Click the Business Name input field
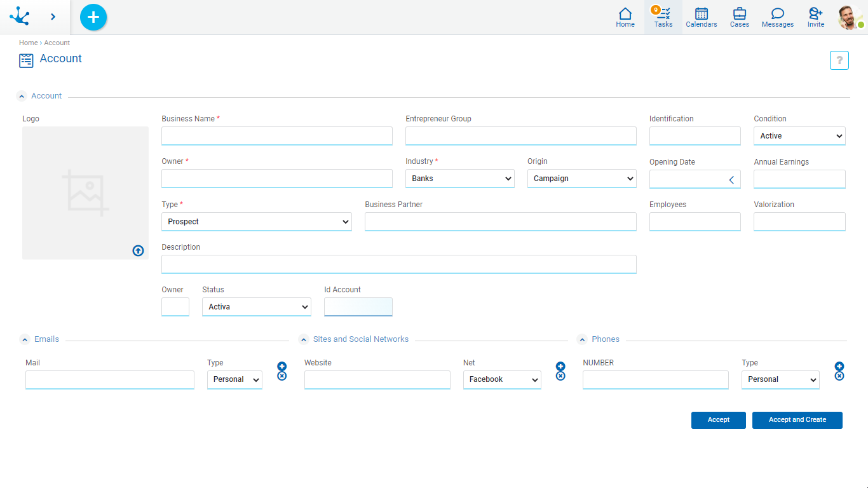This screenshot has height=488, width=868. [x=276, y=136]
